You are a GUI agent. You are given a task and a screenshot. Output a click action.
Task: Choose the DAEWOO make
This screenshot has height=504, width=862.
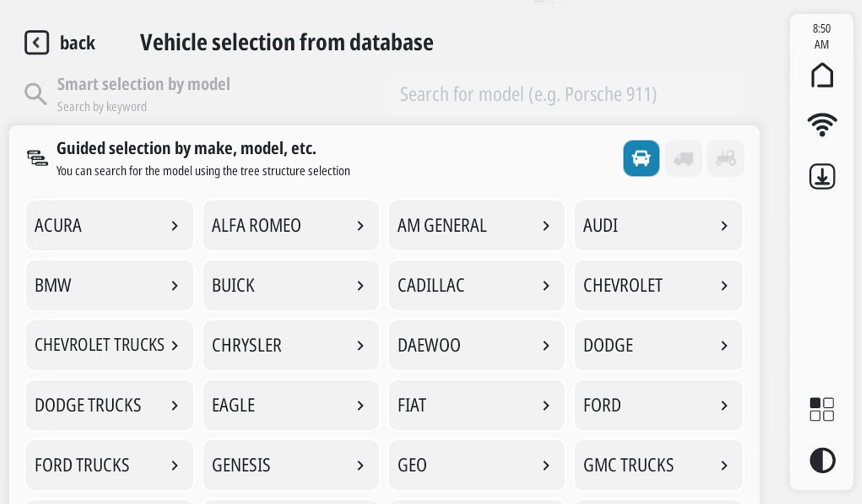tap(476, 345)
